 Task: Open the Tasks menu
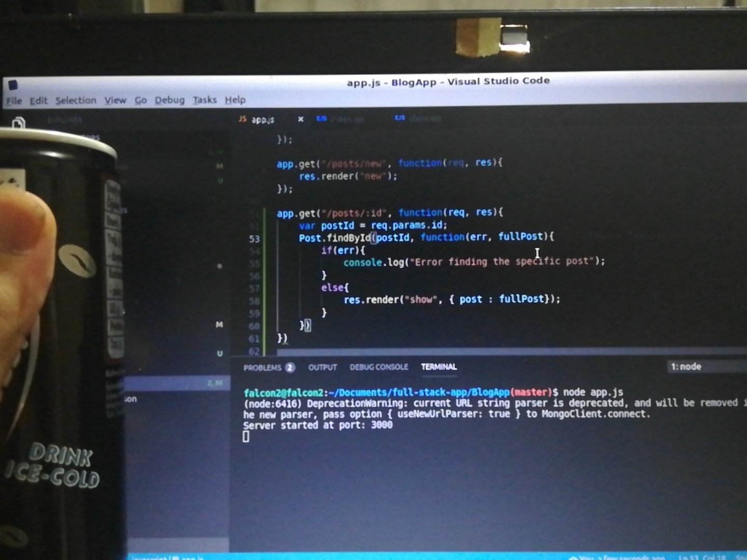tap(205, 100)
